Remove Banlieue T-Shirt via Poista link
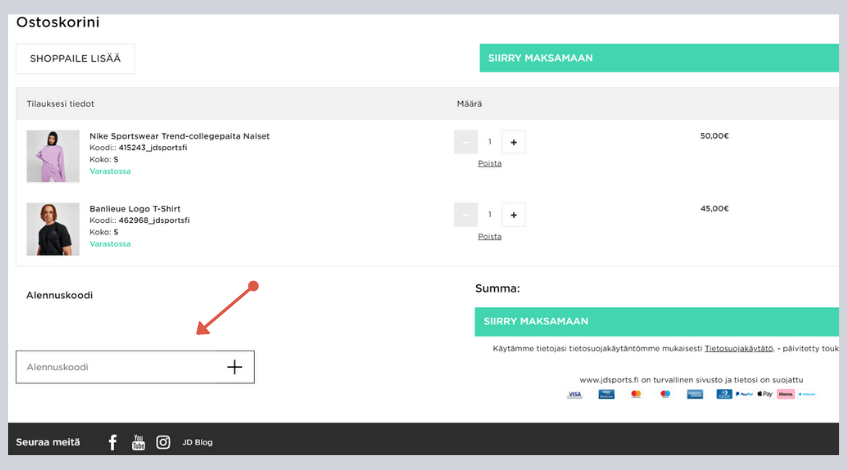Screen dimensions: 847x470 [x=489, y=237]
